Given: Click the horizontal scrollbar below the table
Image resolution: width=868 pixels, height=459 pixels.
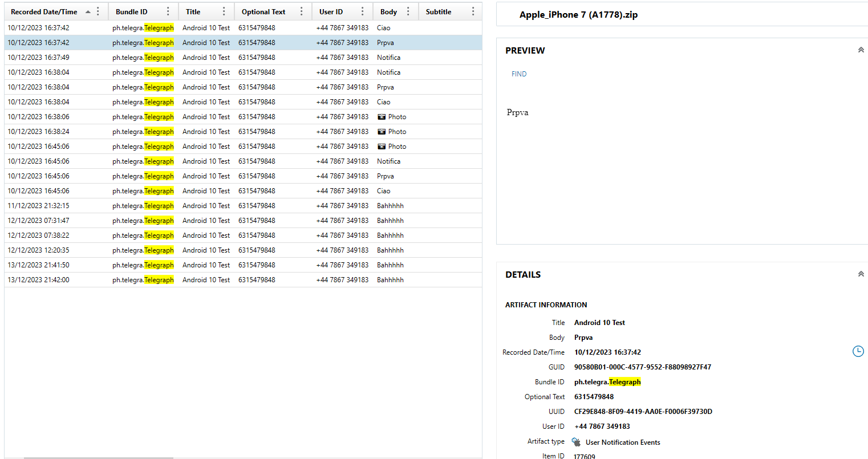Looking at the screenshot, I should (x=99, y=457).
